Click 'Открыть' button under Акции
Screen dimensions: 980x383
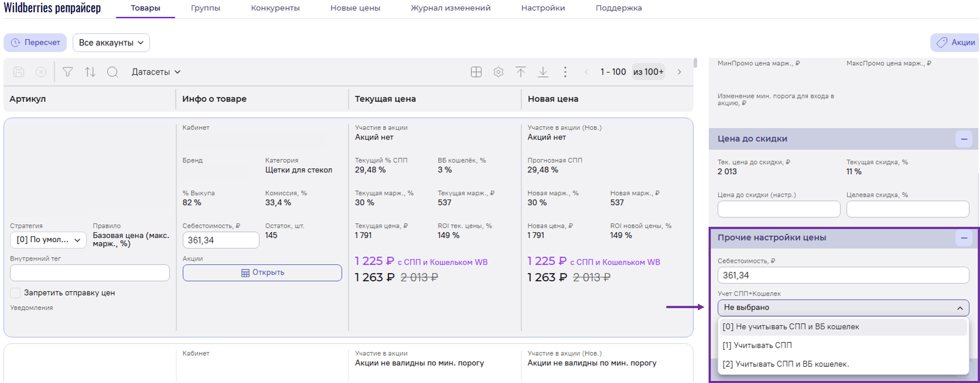click(x=262, y=272)
